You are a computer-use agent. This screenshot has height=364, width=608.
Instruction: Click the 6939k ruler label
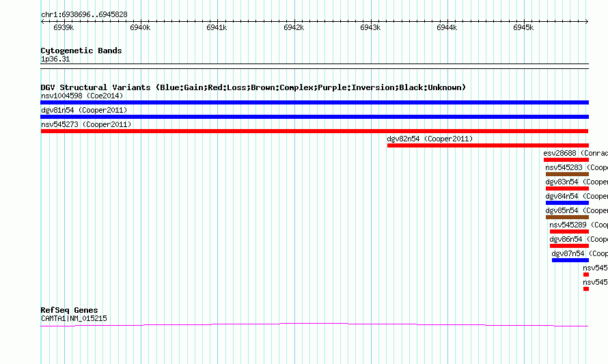tap(64, 27)
